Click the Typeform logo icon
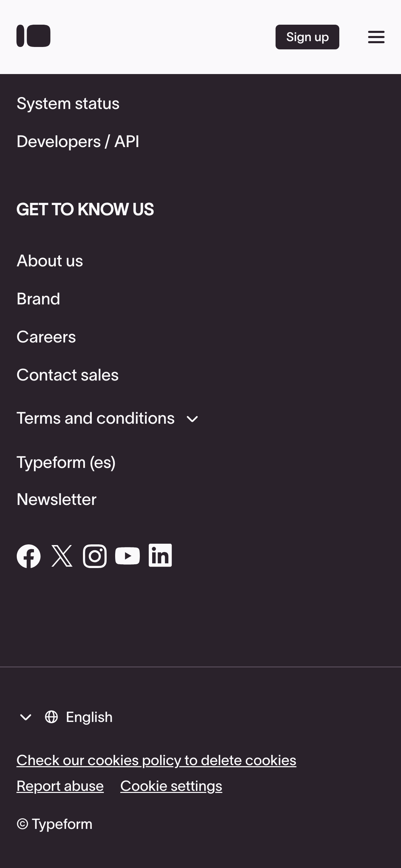This screenshot has height=868, width=401. click(33, 36)
